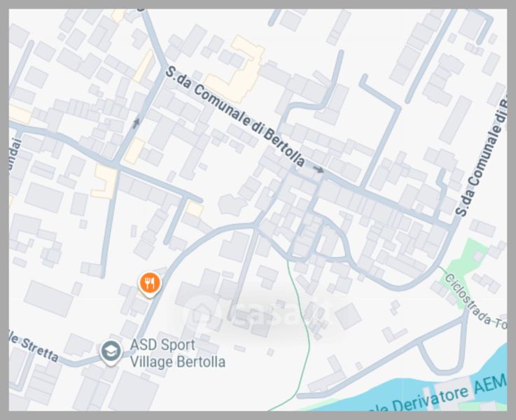Image resolution: width=516 pixels, height=420 pixels.
Task: Click the Derivatore AEM canal label
Action: coord(440,395)
